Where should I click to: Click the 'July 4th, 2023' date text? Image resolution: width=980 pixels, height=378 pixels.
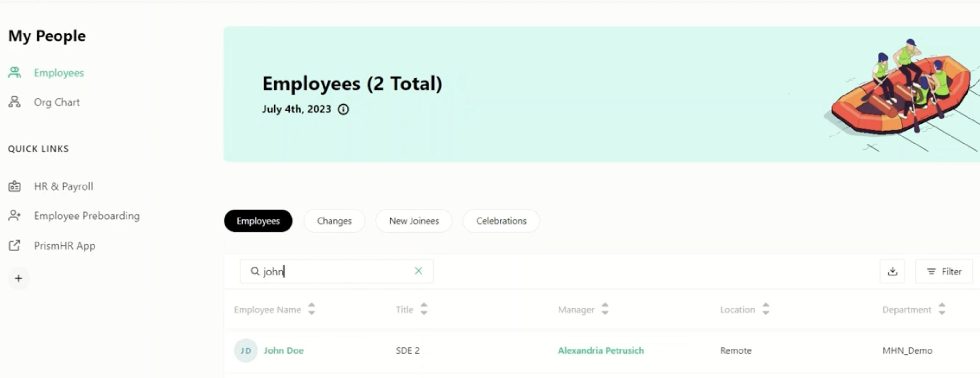coord(296,109)
